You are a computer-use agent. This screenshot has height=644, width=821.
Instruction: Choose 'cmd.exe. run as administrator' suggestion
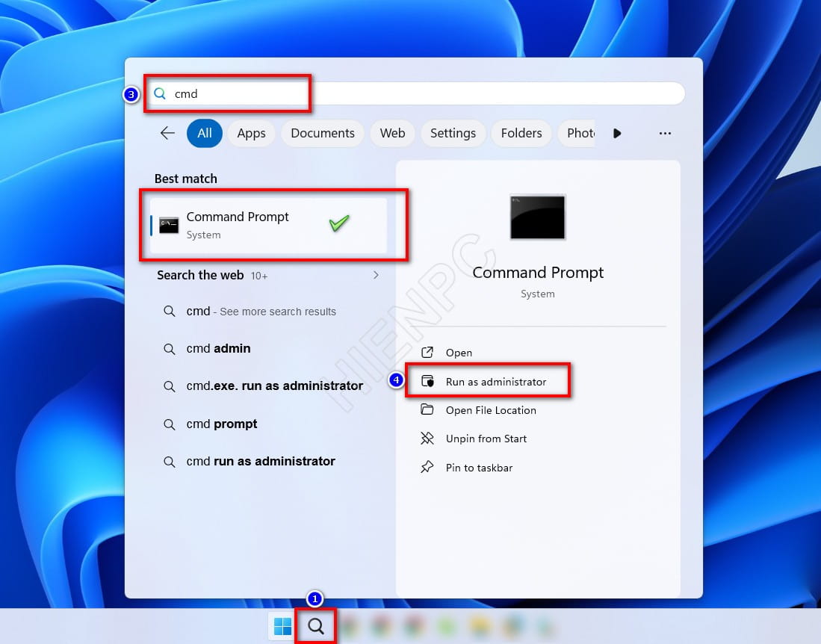268,386
